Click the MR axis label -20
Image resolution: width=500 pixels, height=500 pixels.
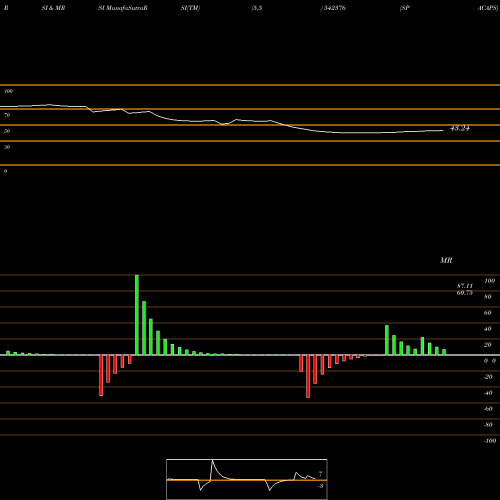pos(488,377)
